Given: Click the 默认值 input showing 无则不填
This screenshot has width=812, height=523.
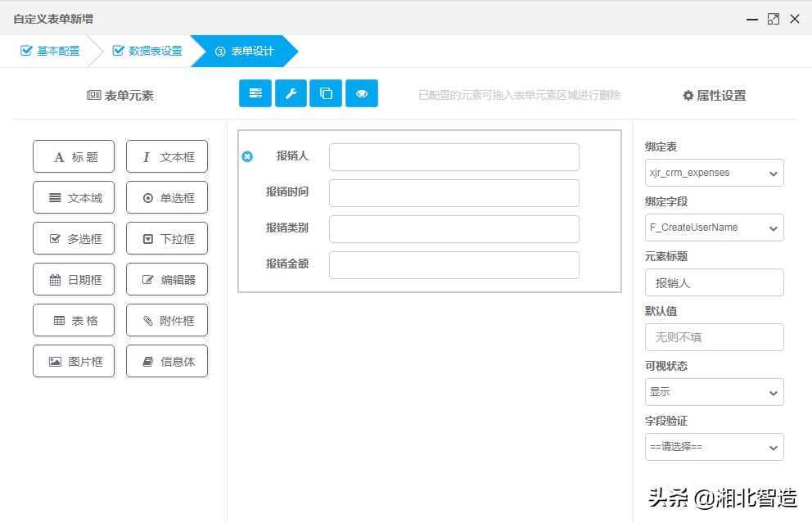Looking at the screenshot, I should (714, 336).
